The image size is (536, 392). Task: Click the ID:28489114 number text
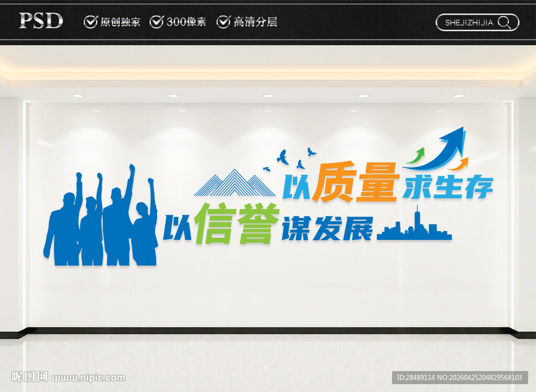(416, 377)
